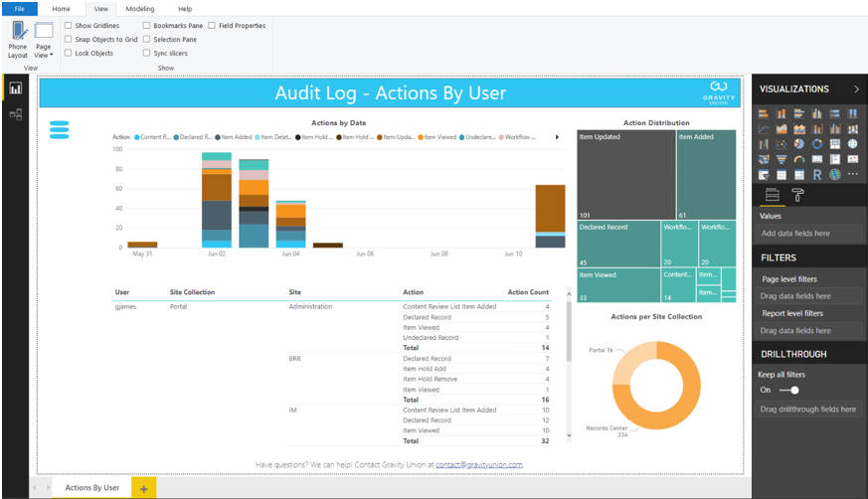Select the scatter chart visualization icon

781,144
